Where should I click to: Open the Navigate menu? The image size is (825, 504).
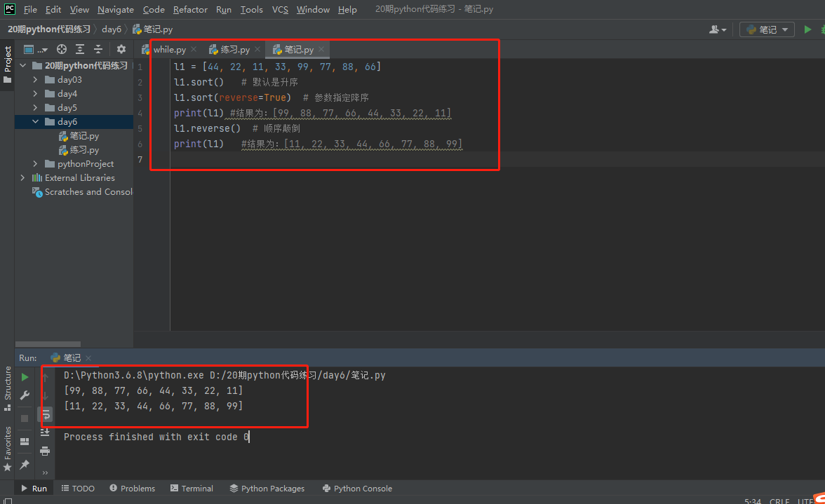116,9
